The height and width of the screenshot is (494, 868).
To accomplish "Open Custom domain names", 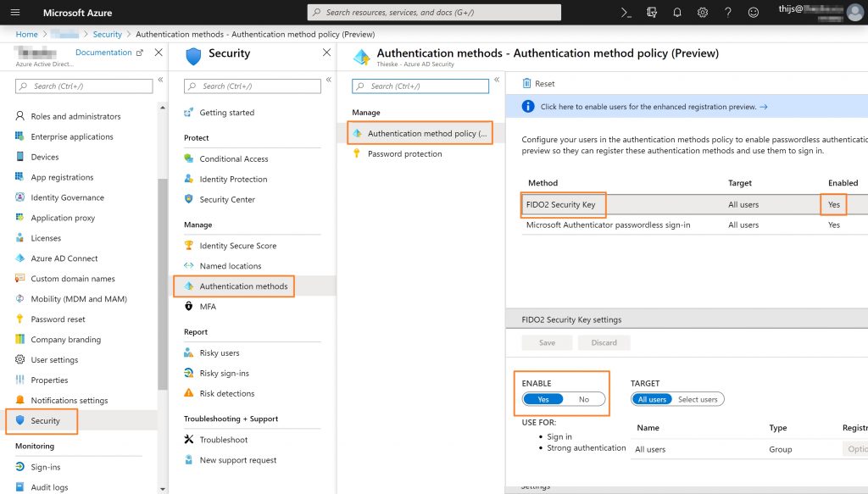I will pyautogui.click(x=73, y=279).
